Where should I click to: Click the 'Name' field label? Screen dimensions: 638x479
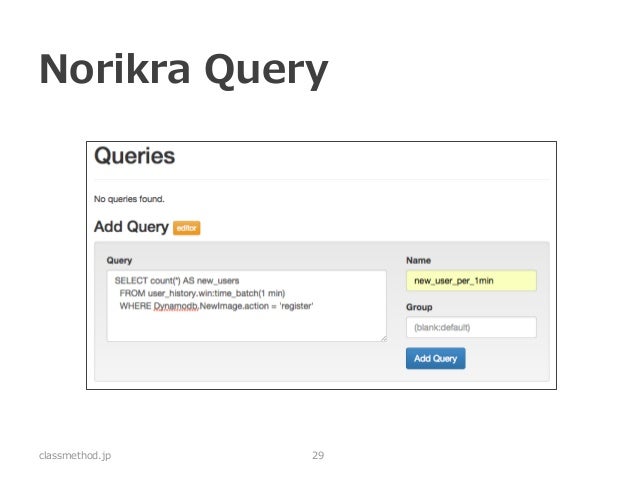(418, 260)
